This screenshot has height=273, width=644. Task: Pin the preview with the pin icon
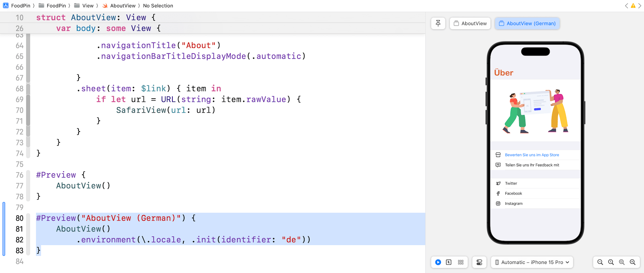[438, 23]
